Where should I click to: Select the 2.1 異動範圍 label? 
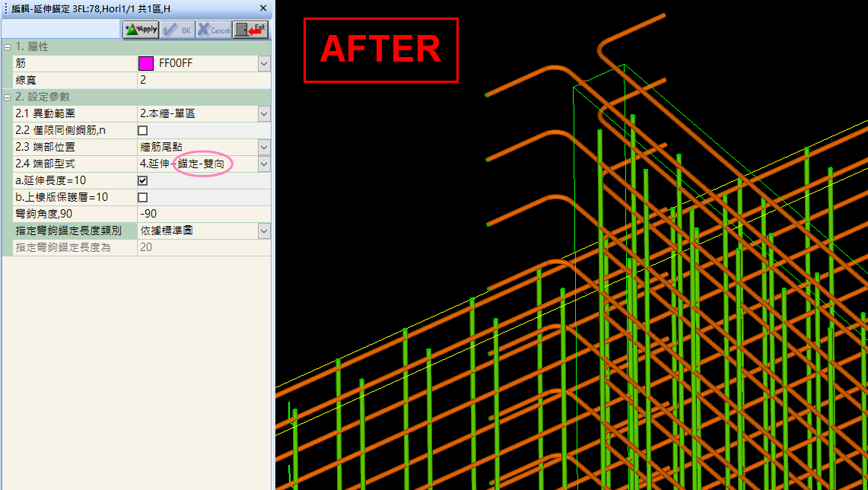(45, 113)
